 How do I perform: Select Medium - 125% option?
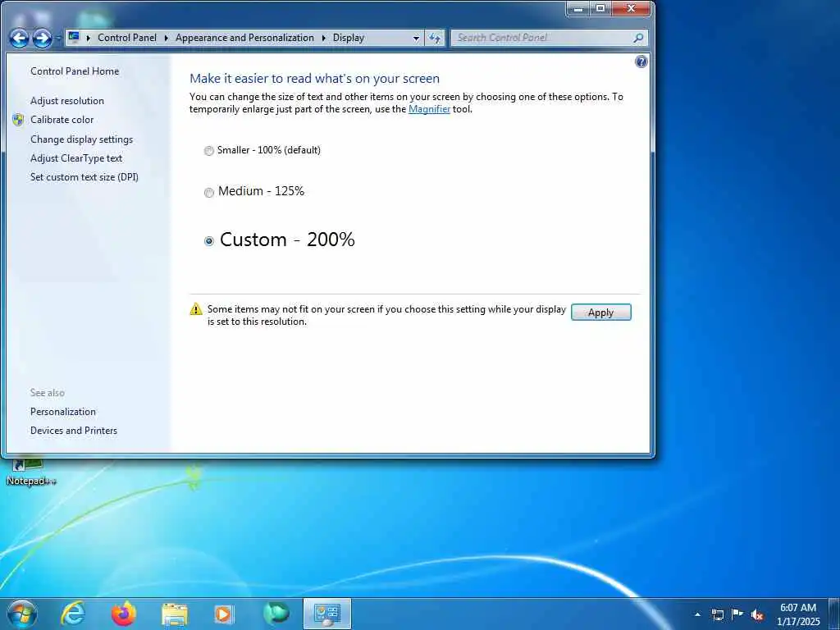tap(254, 191)
